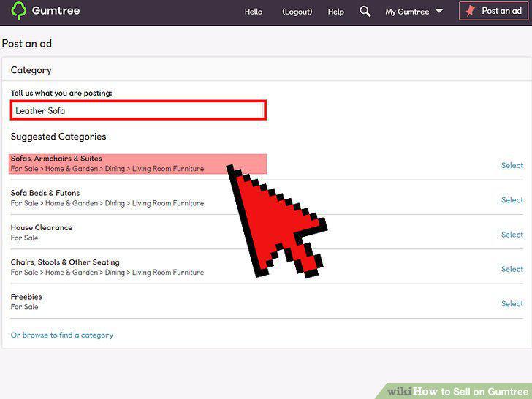This screenshot has width=532, height=399.
Task: Click 'Sofa Beds & Futons' title text
Action: point(45,193)
